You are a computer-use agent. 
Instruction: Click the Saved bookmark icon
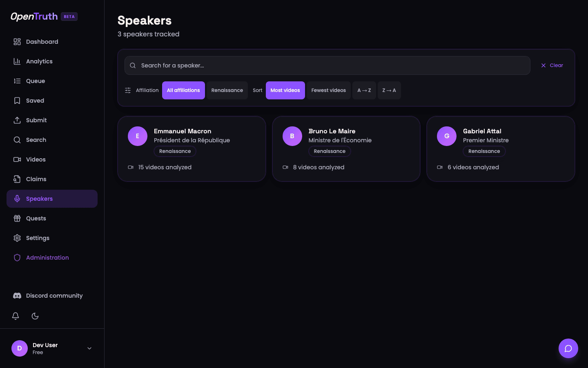coord(17,100)
